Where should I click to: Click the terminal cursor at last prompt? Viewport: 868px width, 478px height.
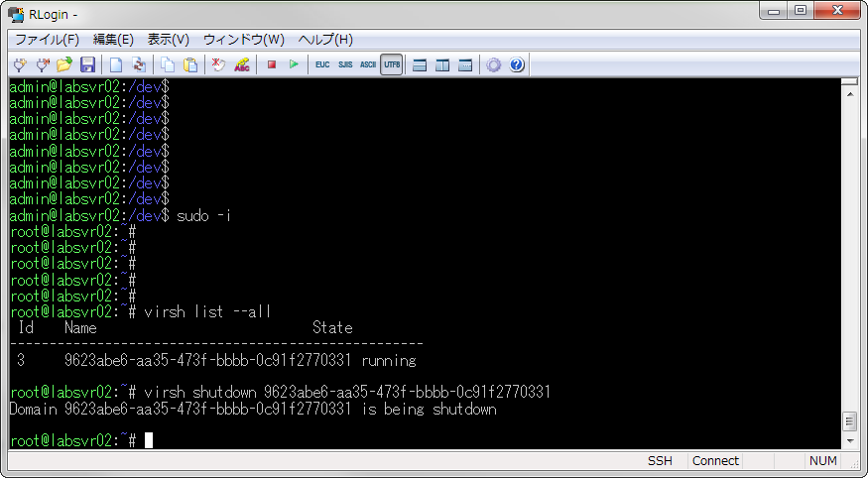[149, 441]
